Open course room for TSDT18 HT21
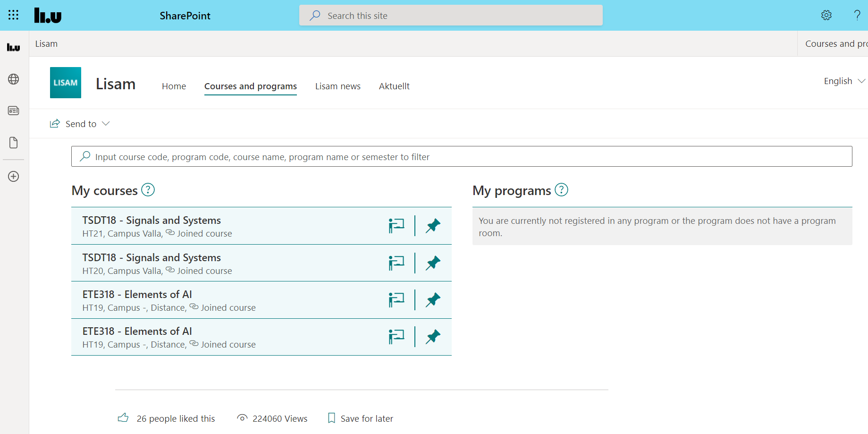 [x=396, y=226]
